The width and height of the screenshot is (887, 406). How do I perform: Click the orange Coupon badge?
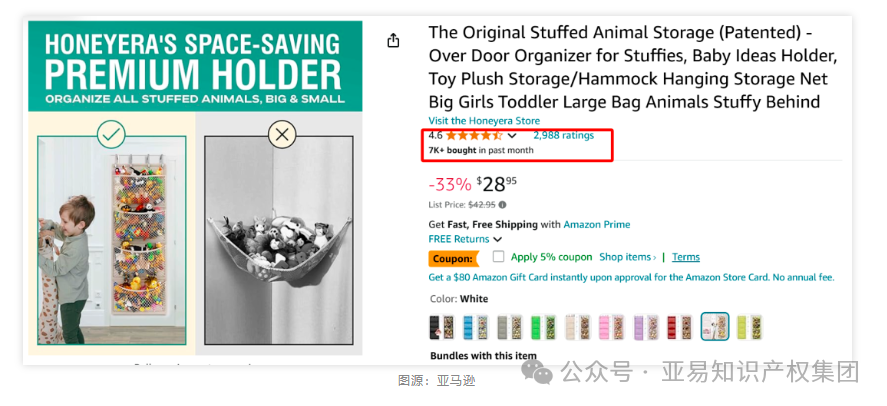click(453, 258)
